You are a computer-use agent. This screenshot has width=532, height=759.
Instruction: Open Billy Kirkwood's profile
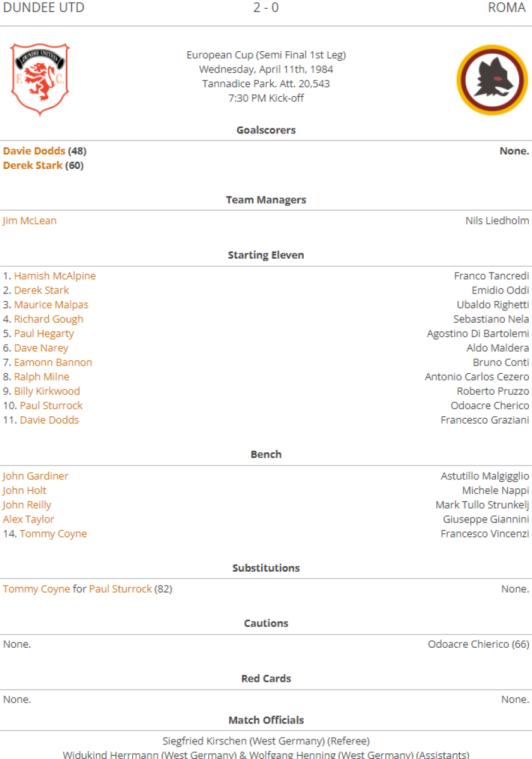pos(47,392)
